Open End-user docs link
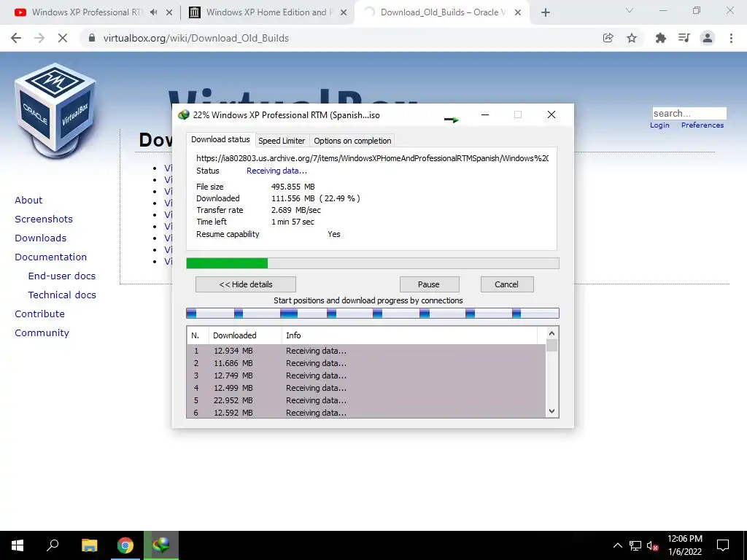 (62, 276)
